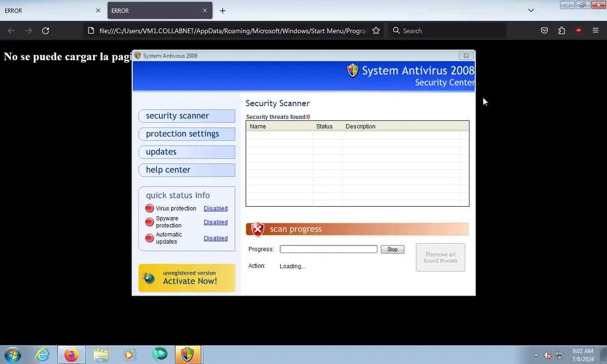Click the page file icon in address bar
This screenshot has height=364, width=607.
tap(91, 31)
